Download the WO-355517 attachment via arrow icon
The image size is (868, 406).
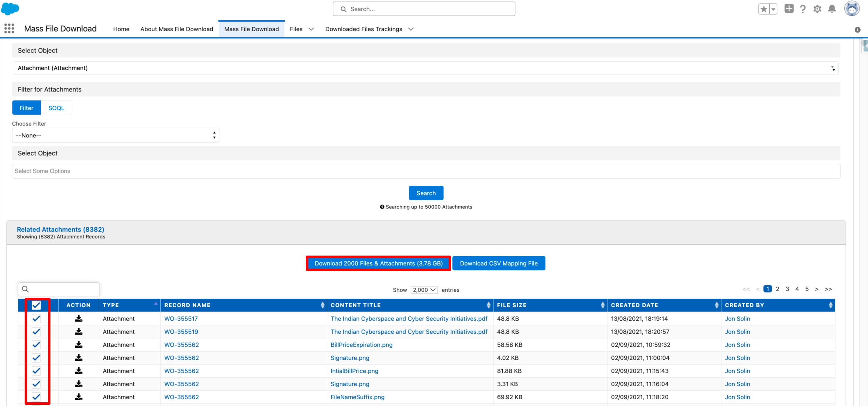78,318
